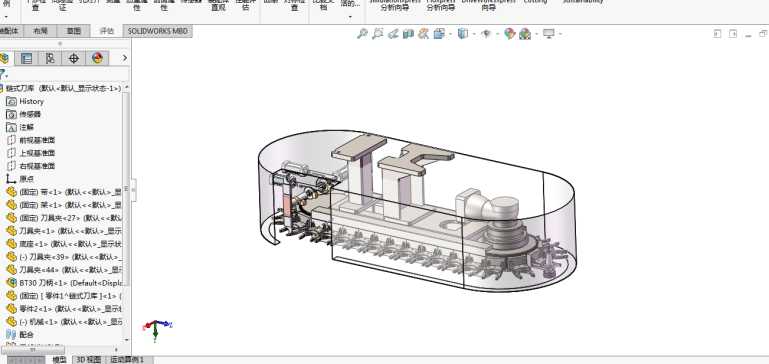The width and height of the screenshot is (769, 364).
Task: Click the Zoom to Area icon
Action: click(x=377, y=34)
